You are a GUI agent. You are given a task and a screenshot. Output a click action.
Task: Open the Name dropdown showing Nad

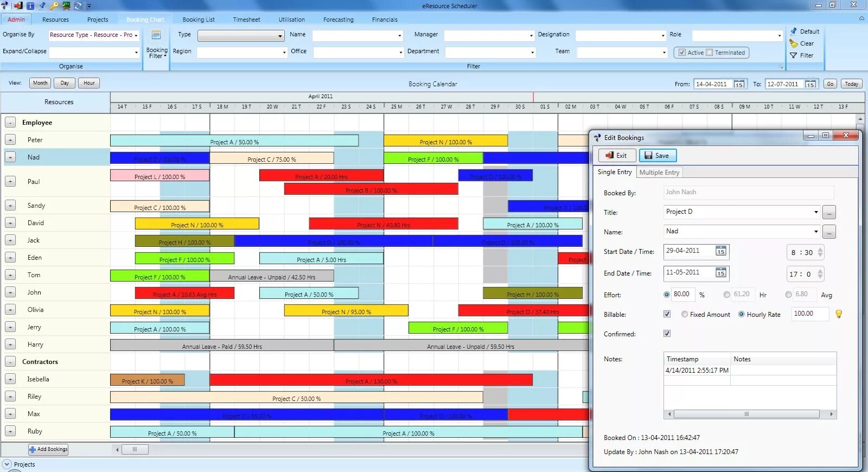point(742,231)
